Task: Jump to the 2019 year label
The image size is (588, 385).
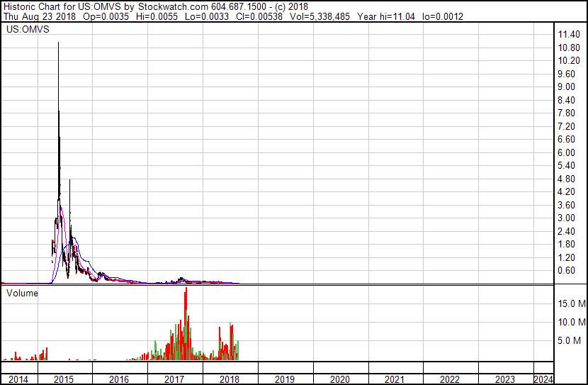Action: (285, 379)
